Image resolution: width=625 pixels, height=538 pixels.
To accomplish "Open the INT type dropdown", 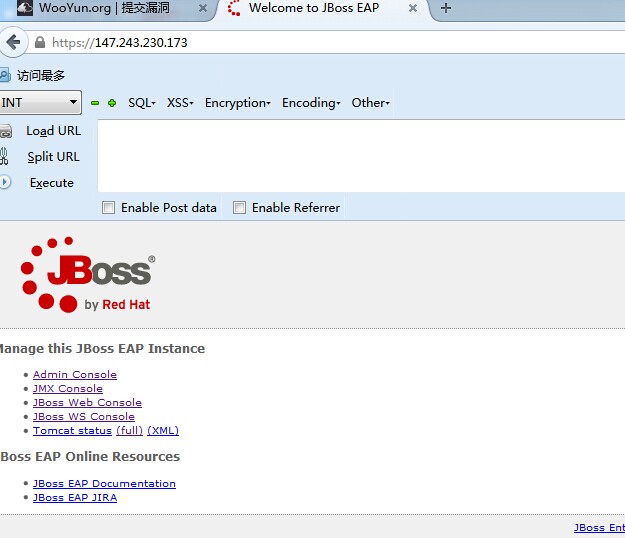I will (40, 102).
